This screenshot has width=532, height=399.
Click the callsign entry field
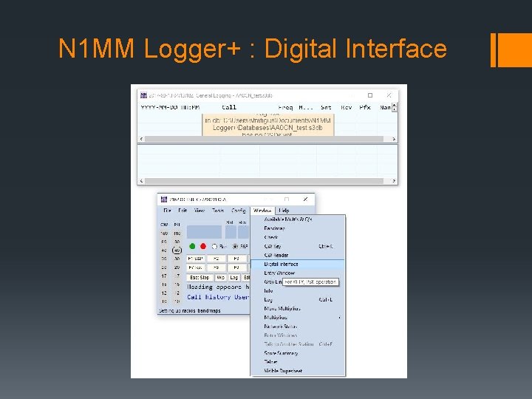point(204,232)
